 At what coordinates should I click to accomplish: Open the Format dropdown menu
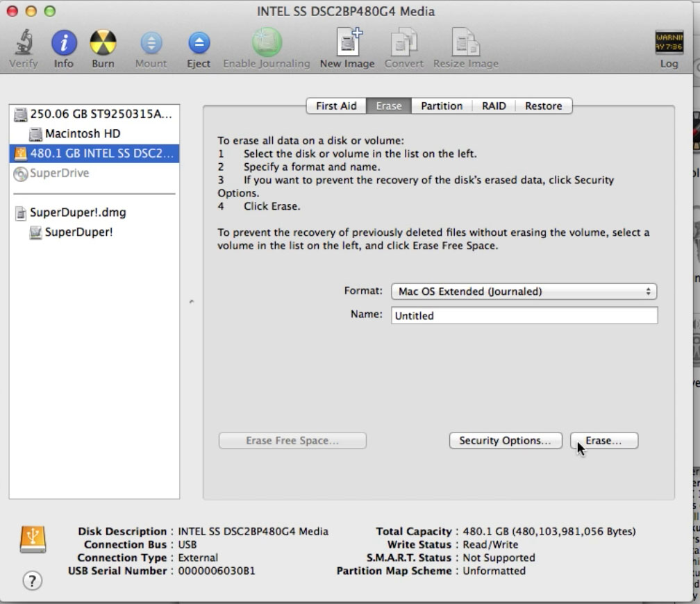pyautogui.click(x=524, y=292)
